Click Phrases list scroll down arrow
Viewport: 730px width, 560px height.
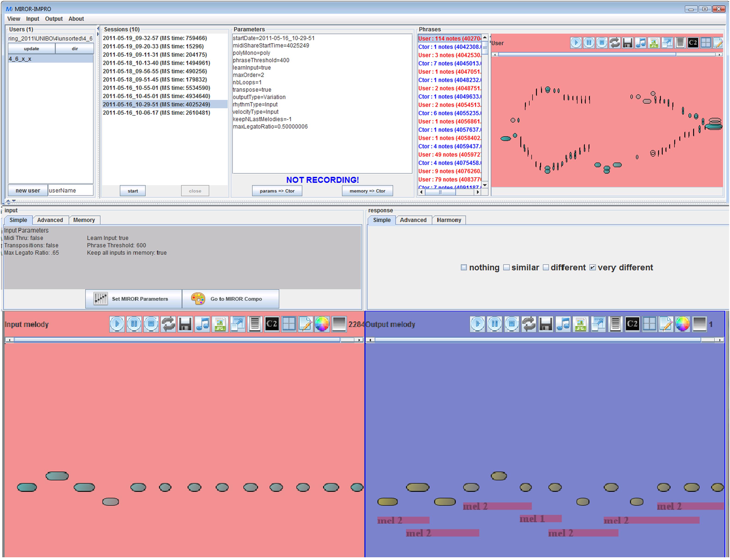coord(485,185)
